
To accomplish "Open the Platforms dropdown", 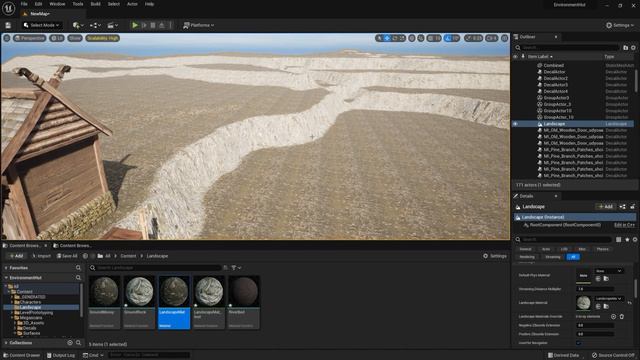I will tap(199, 25).
